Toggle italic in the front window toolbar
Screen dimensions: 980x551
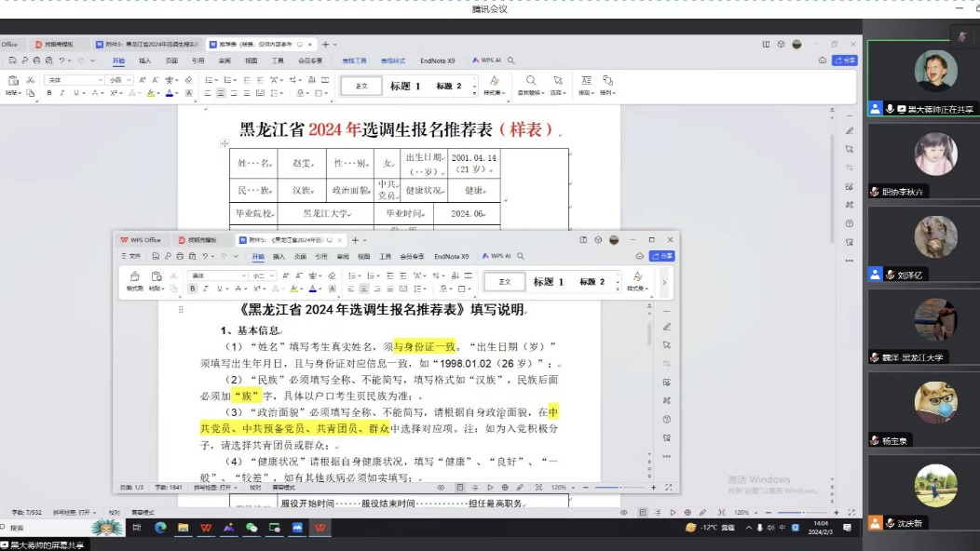tap(205, 289)
